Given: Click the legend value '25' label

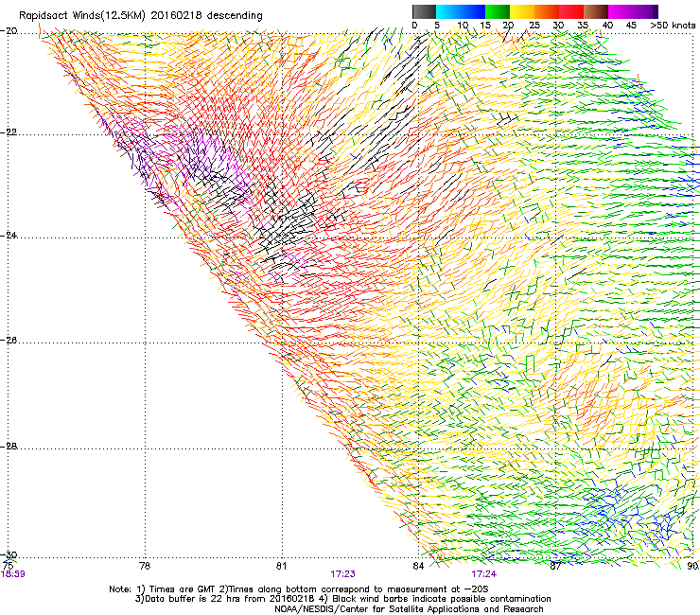Looking at the screenshot, I should point(534,26).
